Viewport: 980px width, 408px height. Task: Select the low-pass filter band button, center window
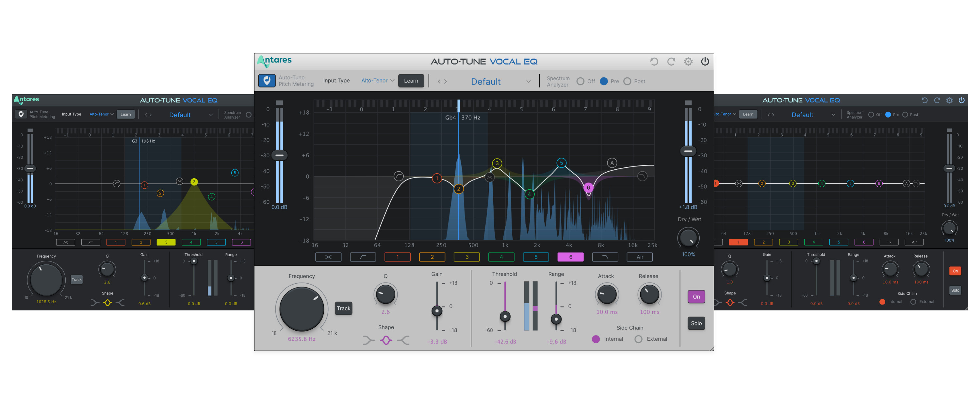pyautogui.click(x=605, y=257)
